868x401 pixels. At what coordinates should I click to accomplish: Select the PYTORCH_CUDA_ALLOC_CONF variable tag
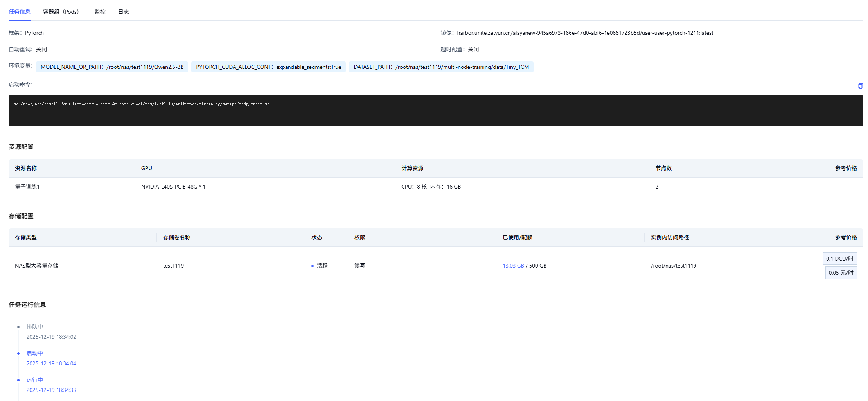coord(268,67)
